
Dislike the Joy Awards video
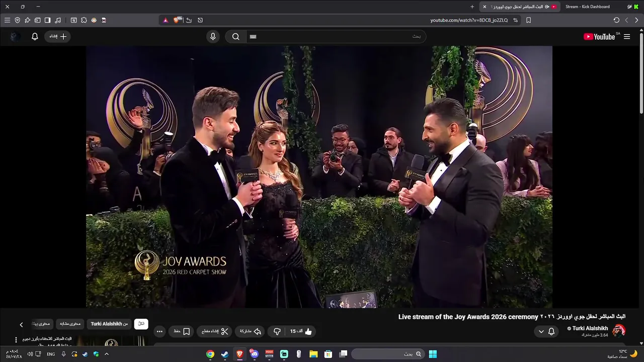[x=277, y=331]
